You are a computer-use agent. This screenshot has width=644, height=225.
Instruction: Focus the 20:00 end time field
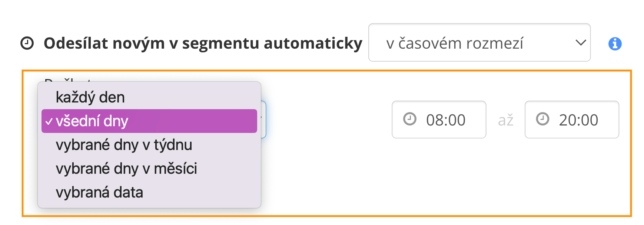pos(578,120)
